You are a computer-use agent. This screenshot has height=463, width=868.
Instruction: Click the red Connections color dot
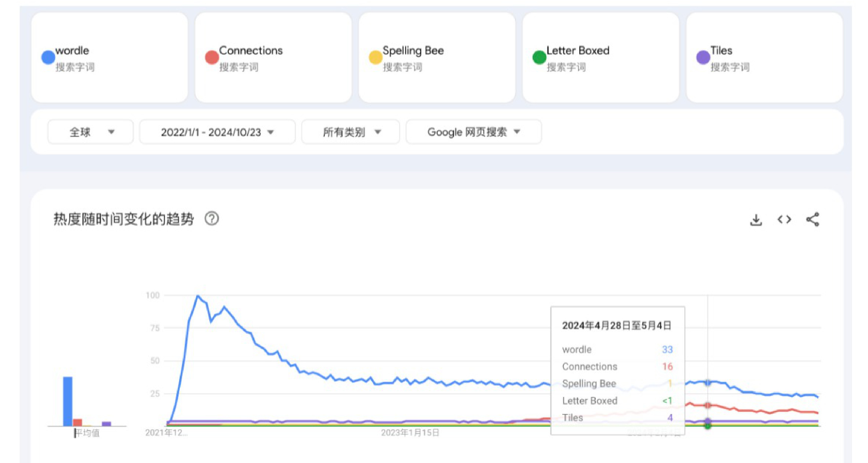(212, 57)
